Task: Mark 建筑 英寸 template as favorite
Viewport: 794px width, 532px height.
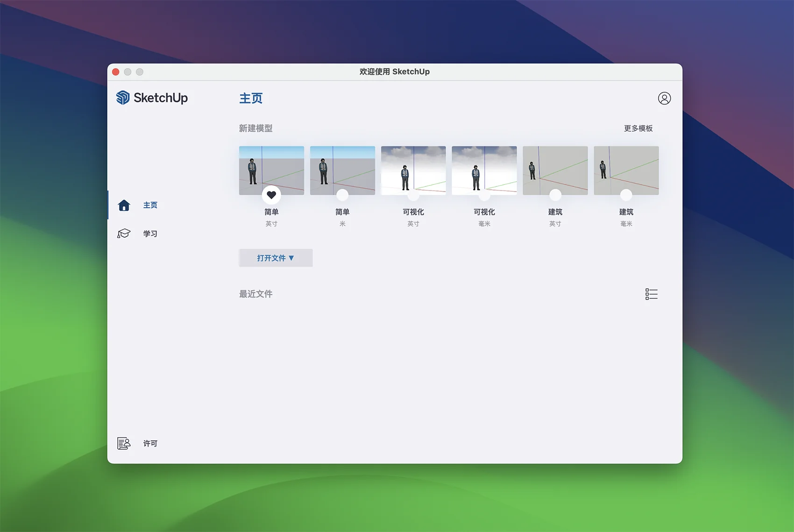Action: pos(555,195)
